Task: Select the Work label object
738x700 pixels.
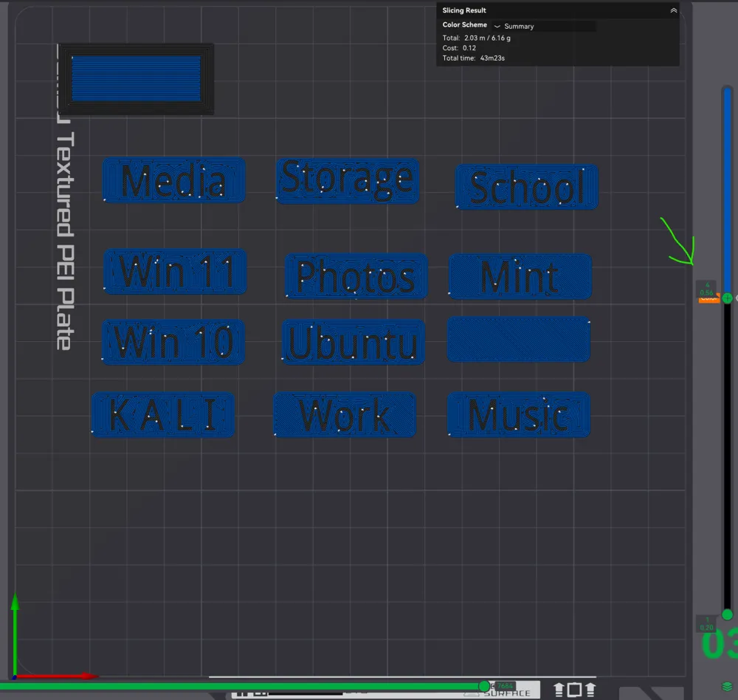Action: click(345, 414)
